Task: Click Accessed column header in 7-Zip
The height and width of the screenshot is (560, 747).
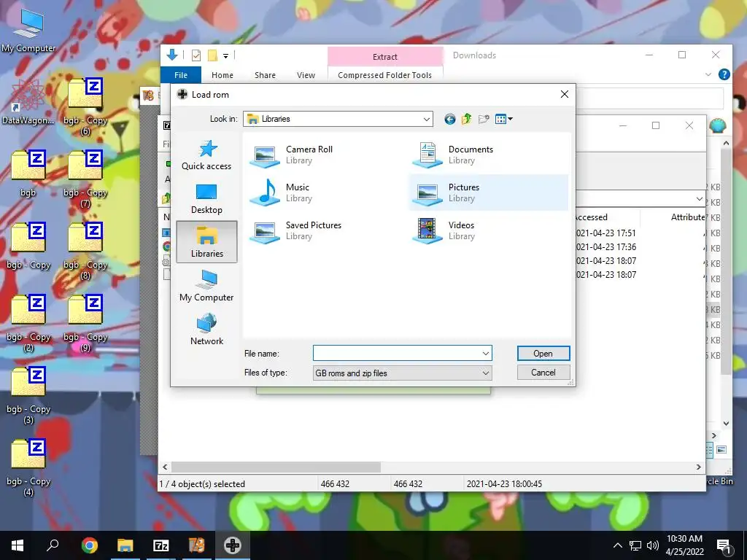Action: pos(591,217)
